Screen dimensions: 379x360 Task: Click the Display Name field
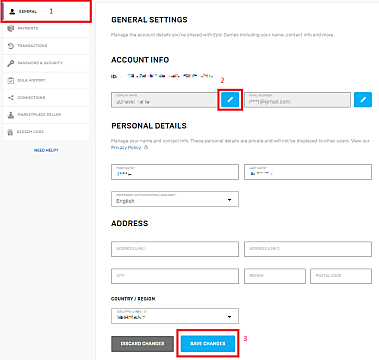pos(165,100)
